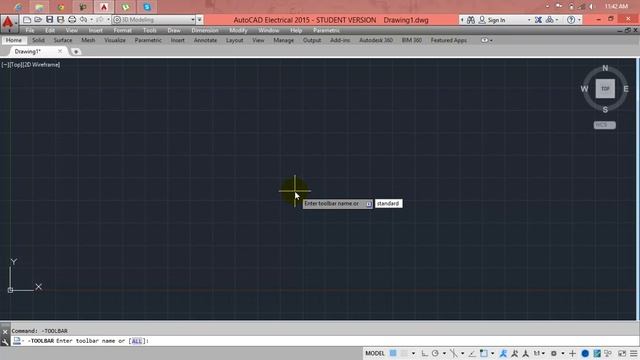Open the Dimension menu

pos(205,30)
